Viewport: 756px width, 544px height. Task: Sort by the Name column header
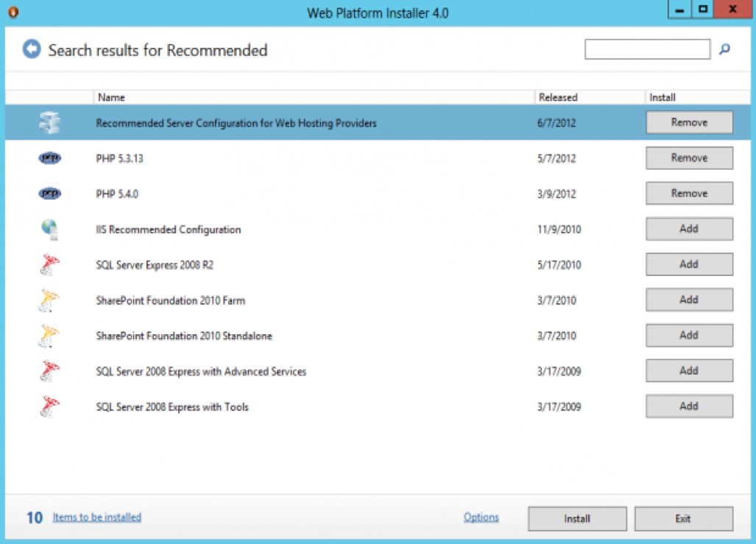point(314,97)
